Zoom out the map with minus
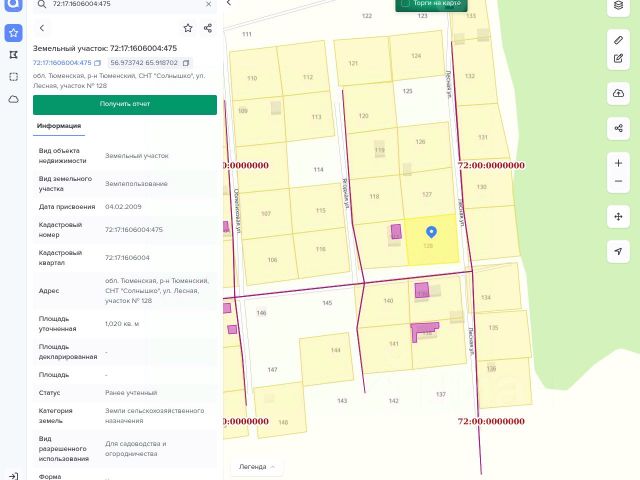640x480 pixels. point(618,181)
